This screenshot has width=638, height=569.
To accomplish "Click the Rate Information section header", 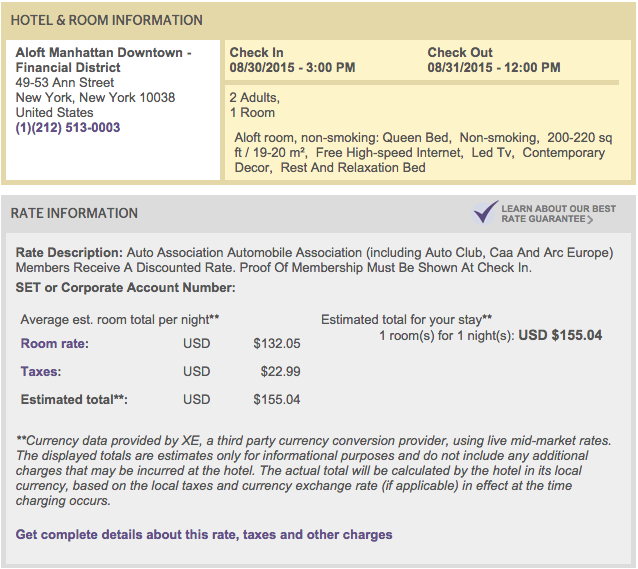I will (74, 213).
